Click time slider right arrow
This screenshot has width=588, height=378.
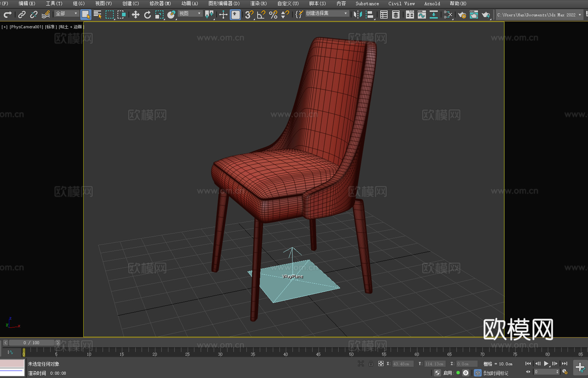[x=58, y=343]
